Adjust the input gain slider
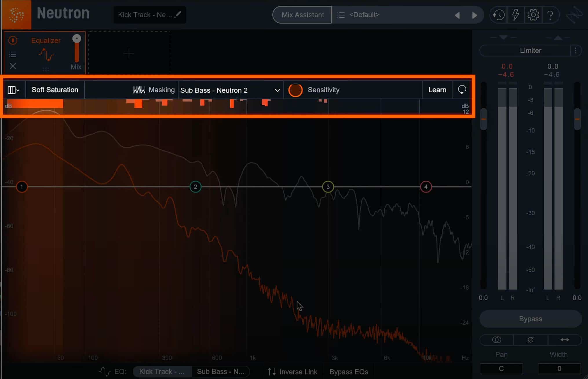588x379 pixels. (483, 119)
